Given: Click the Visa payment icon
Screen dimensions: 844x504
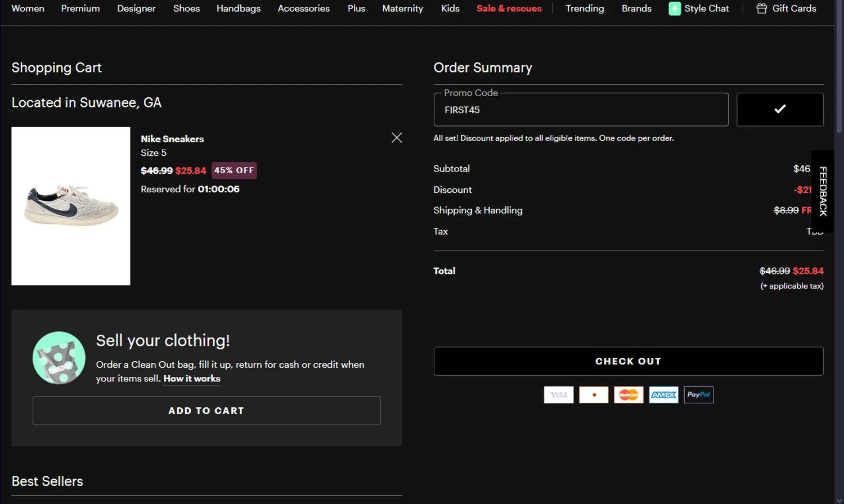Looking at the screenshot, I should point(559,394).
